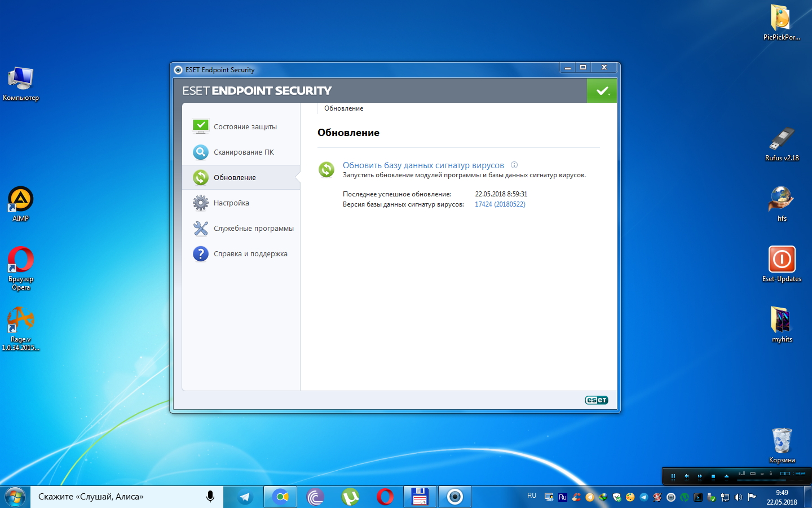Select the myhits folder icon
Image resolution: width=812 pixels, height=508 pixels.
(x=782, y=325)
